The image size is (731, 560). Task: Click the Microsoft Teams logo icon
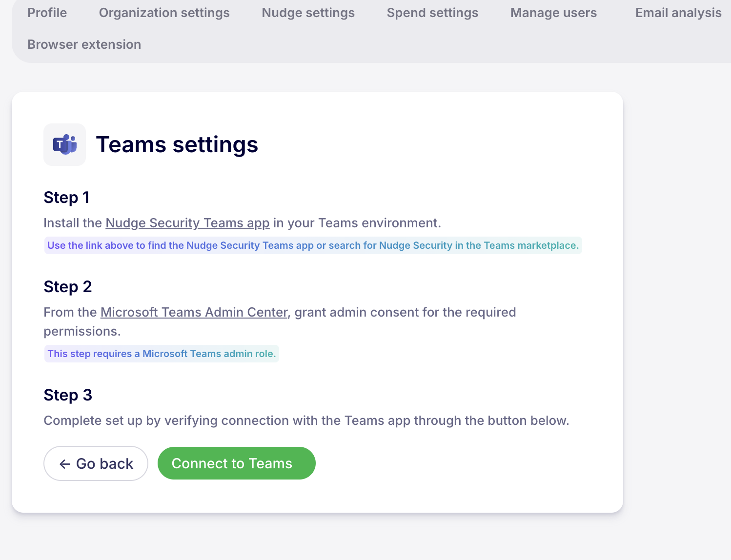click(64, 144)
